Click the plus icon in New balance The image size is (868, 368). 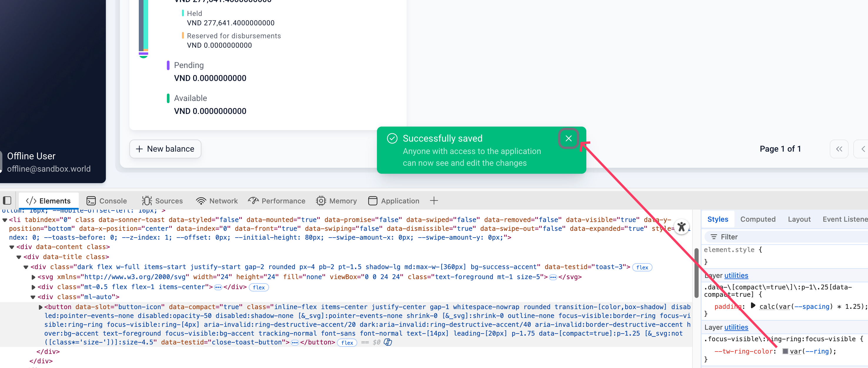pyautogui.click(x=139, y=149)
